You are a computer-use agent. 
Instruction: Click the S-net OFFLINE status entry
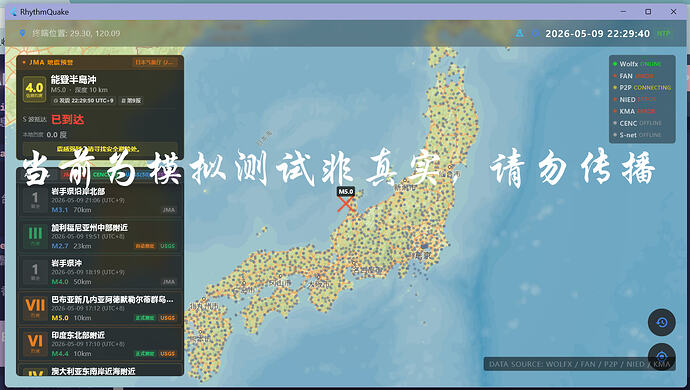[638, 135]
